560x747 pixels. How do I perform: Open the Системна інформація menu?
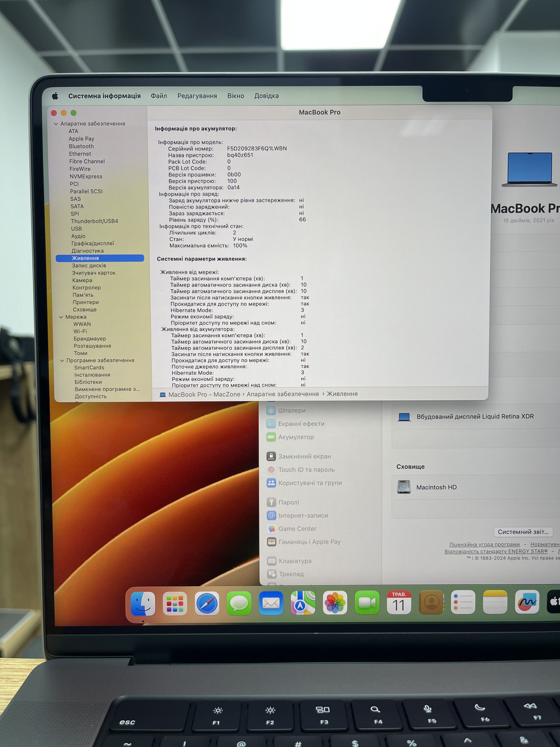104,96
